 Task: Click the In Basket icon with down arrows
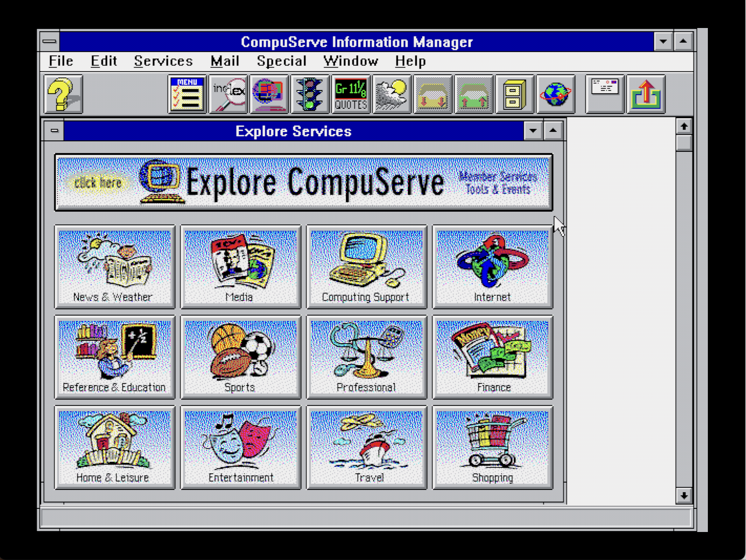coord(433,94)
